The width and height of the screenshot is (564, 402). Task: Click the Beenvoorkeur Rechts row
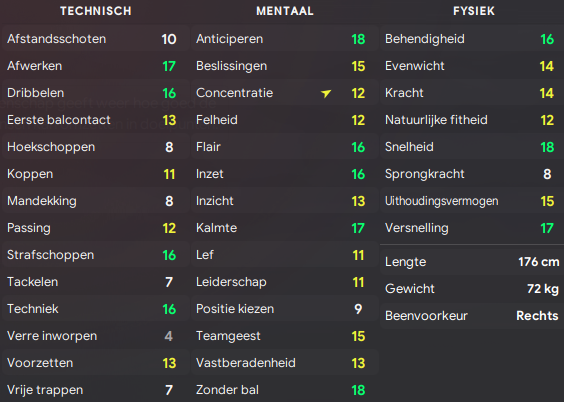(x=472, y=316)
